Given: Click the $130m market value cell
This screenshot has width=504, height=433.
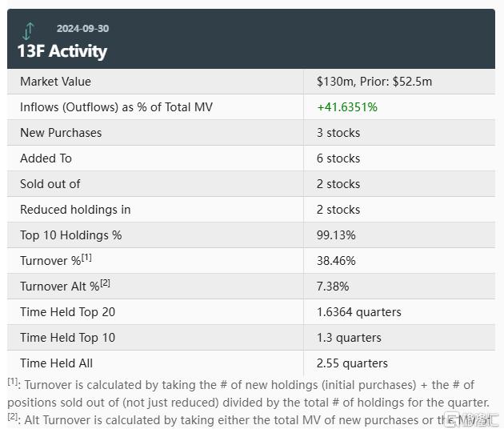Looking at the screenshot, I should (x=374, y=82).
